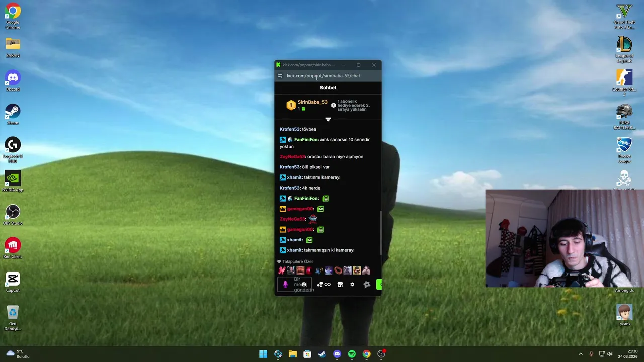Open Spotify from the taskbar
The width and height of the screenshot is (644, 362).
[352, 354]
